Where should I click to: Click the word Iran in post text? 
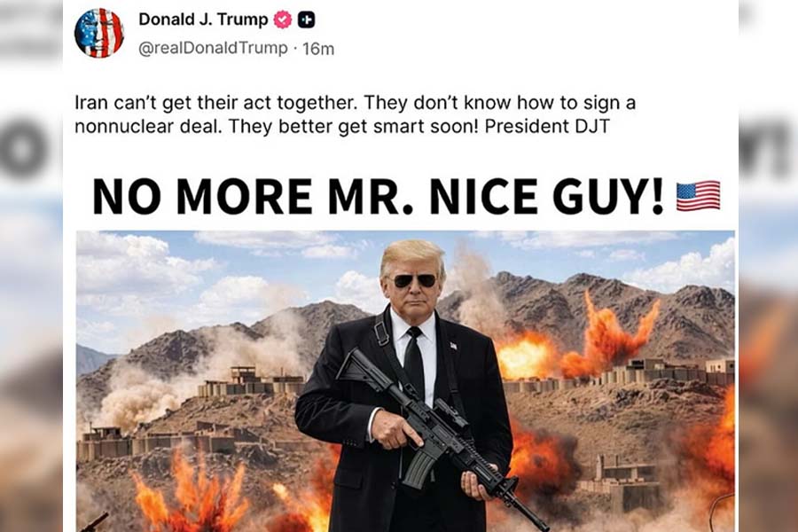click(x=91, y=103)
